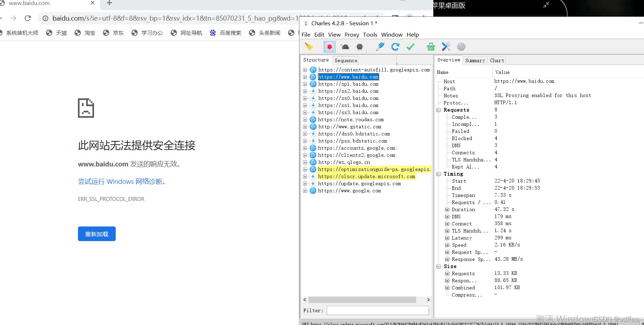Click the Repeat refresh icon in Charles
This screenshot has height=325, width=644.
click(395, 47)
